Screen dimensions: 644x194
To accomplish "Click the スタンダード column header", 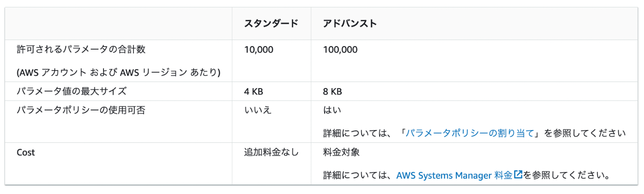I will click(x=271, y=24).
